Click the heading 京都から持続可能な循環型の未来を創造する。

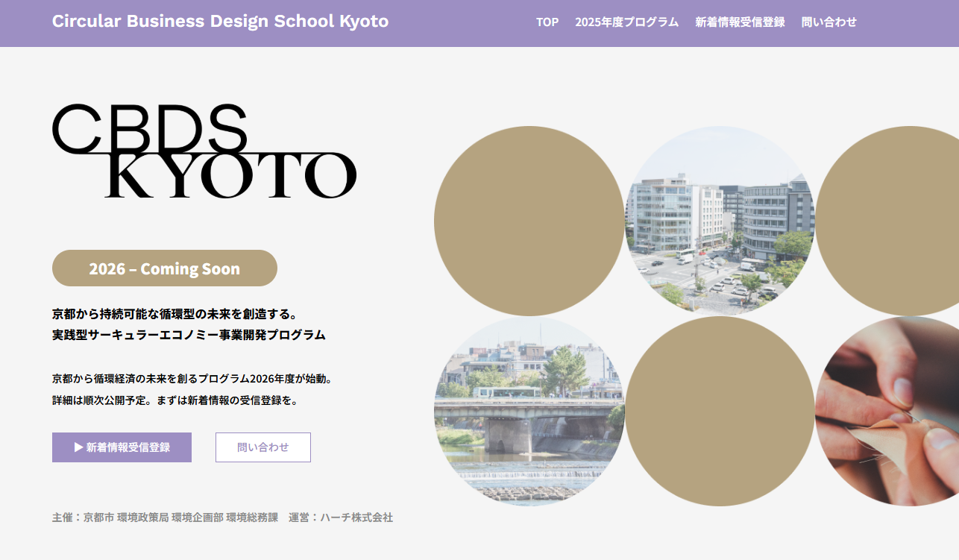point(175,313)
